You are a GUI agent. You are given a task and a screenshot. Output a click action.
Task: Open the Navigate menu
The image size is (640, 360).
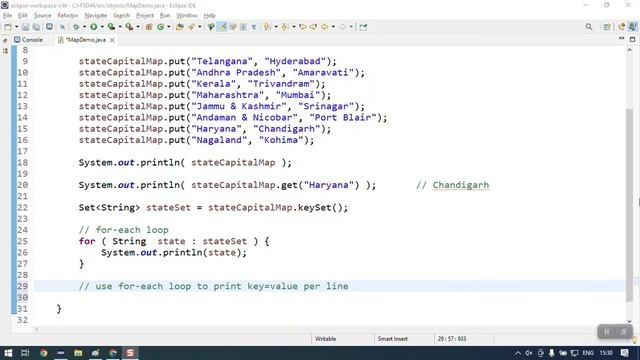pos(96,16)
